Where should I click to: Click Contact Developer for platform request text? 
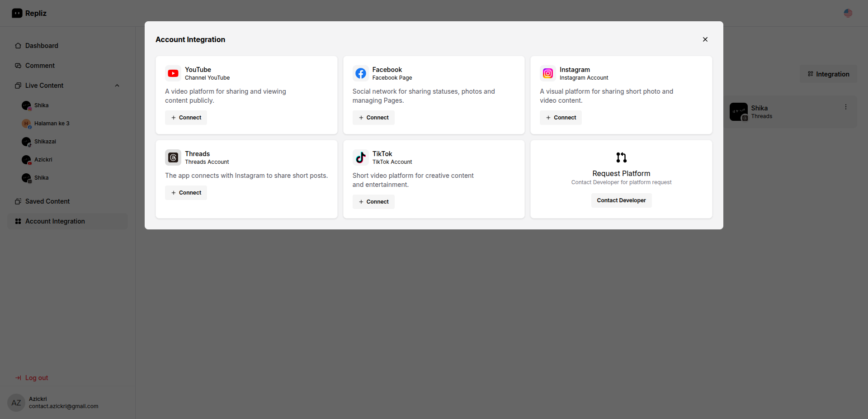[621, 182]
